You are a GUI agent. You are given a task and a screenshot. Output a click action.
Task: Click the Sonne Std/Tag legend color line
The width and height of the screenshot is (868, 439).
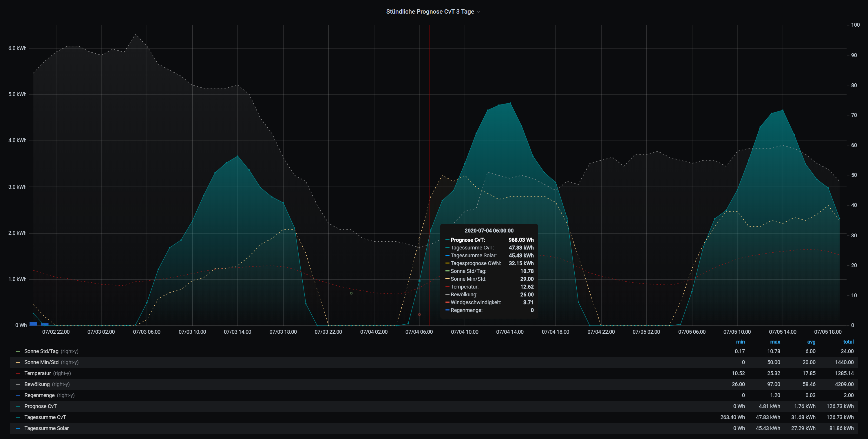click(18, 351)
